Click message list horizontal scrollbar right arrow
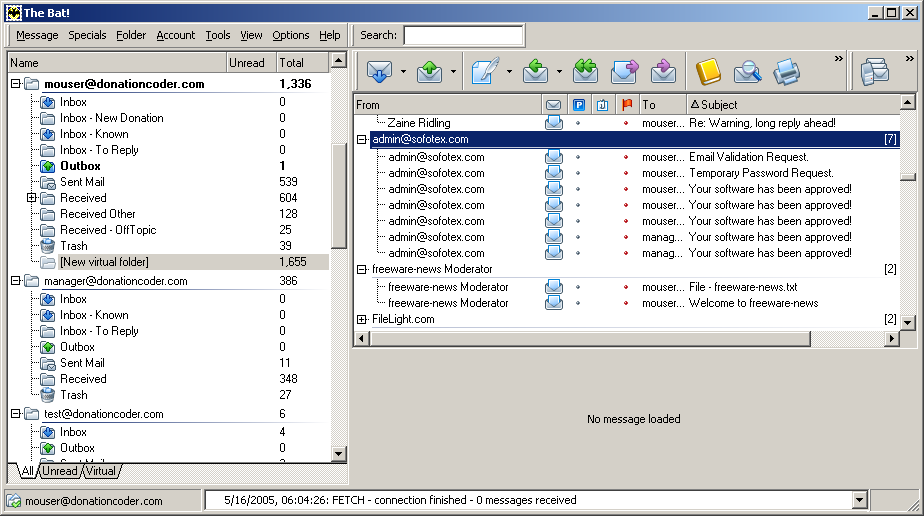Image resolution: width=924 pixels, height=516 pixels. coord(892,339)
